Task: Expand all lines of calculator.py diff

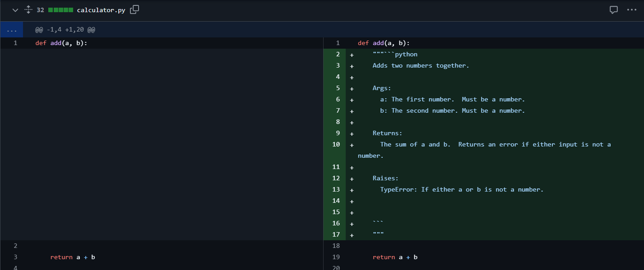Action: [28, 9]
